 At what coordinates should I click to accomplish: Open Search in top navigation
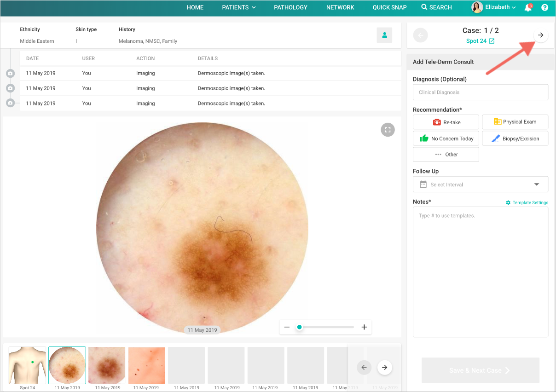[436, 7]
